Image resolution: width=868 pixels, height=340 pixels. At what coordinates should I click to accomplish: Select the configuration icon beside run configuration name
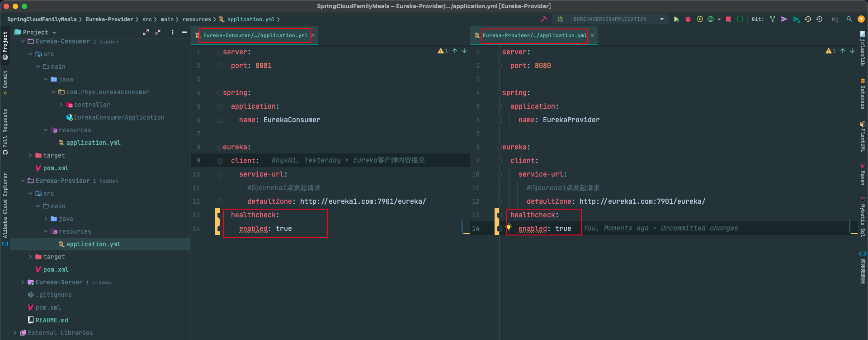point(560,19)
